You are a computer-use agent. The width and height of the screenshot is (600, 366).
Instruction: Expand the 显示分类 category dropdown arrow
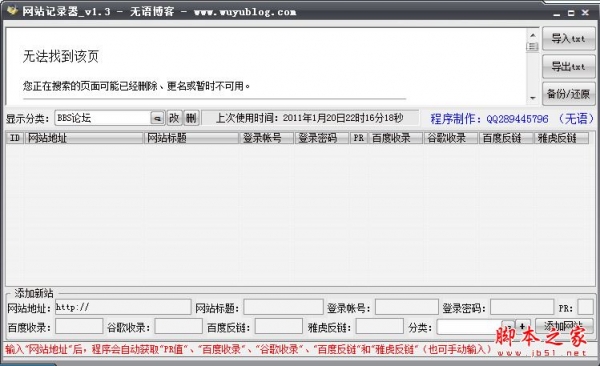(157, 118)
